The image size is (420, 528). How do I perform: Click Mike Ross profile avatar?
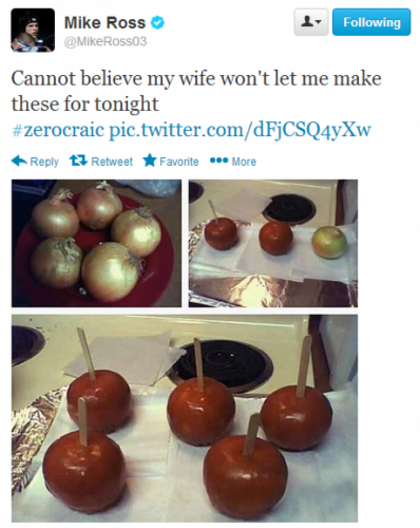click(x=33, y=30)
